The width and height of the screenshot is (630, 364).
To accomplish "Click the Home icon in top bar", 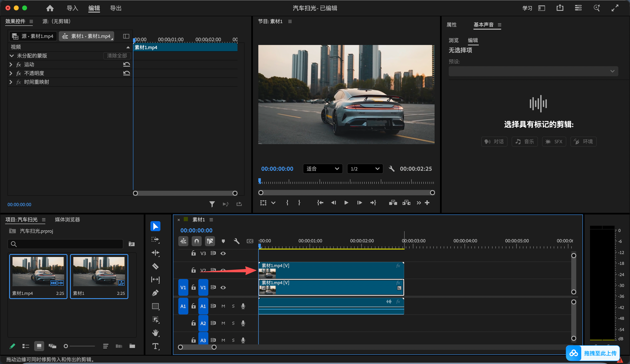I will point(50,8).
